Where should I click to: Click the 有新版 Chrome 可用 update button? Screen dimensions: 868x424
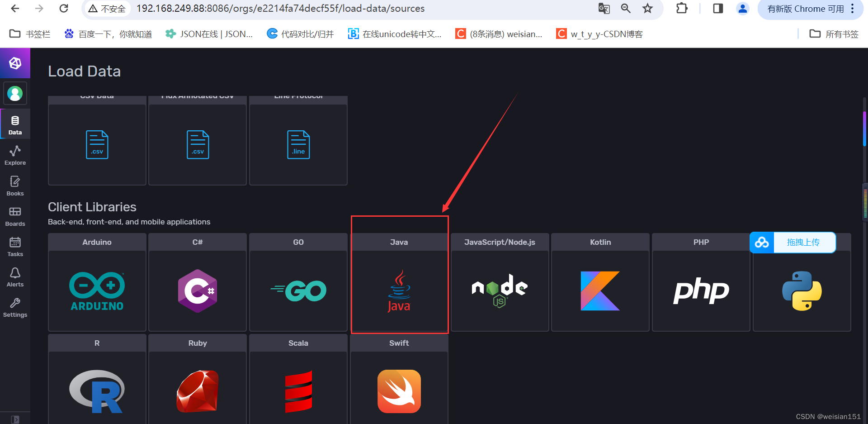pos(810,9)
